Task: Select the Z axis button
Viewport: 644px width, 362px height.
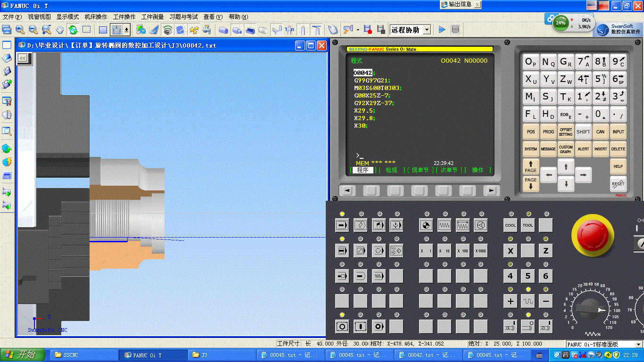Action: pyautogui.click(x=546, y=251)
